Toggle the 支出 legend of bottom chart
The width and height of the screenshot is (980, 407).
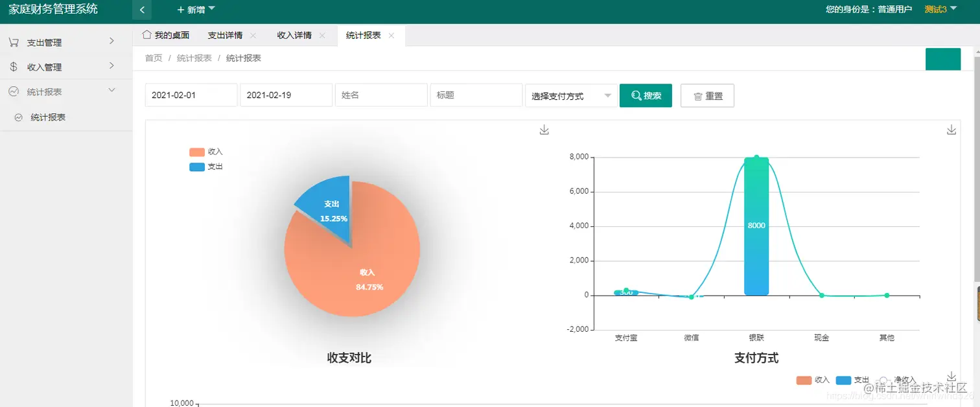click(852, 380)
